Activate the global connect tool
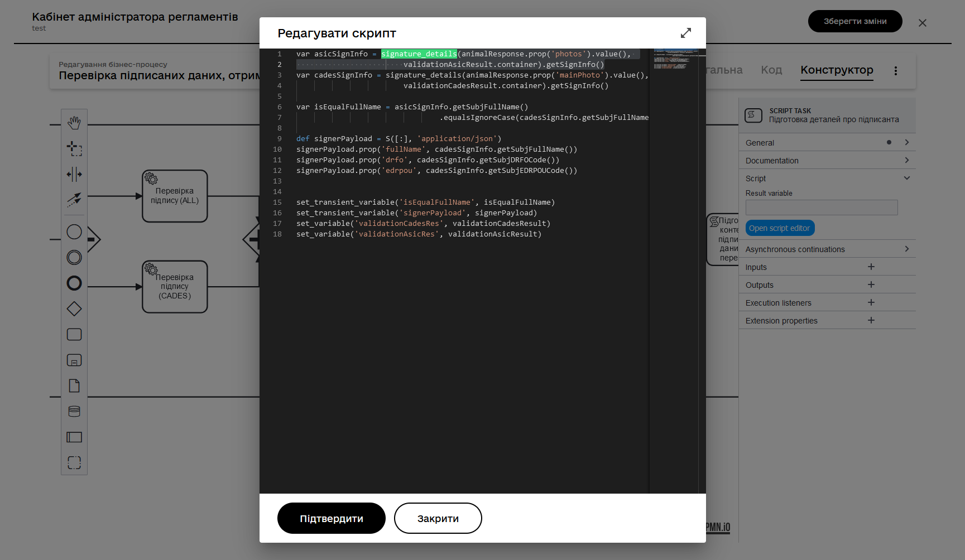Image resolution: width=965 pixels, height=560 pixels. click(74, 200)
